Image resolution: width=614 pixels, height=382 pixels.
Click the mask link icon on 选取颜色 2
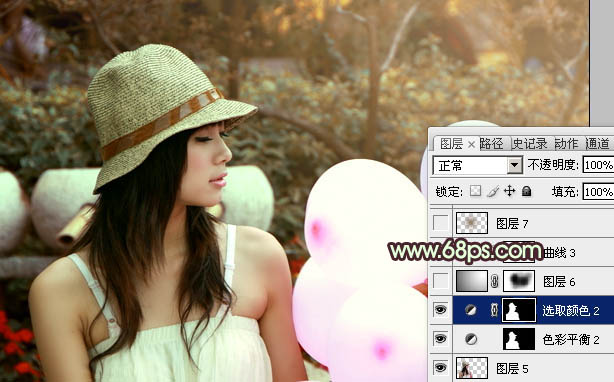pyautogui.click(x=495, y=310)
